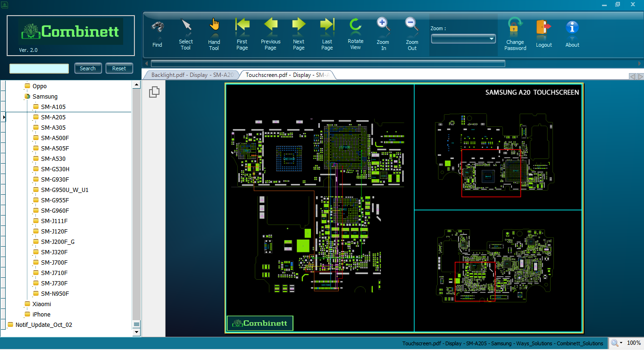Choose SM-A530 in the tree

click(53, 159)
